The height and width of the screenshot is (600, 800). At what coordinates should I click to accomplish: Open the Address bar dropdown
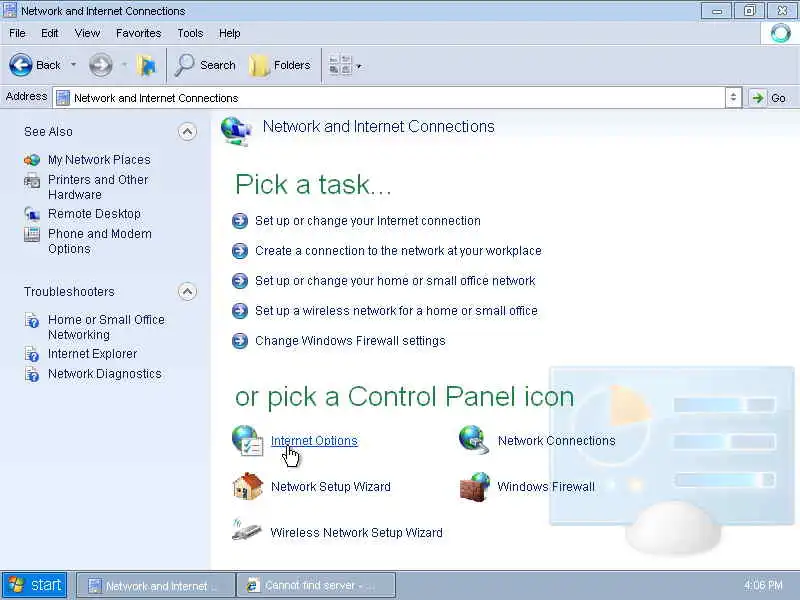(x=733, y=97)
